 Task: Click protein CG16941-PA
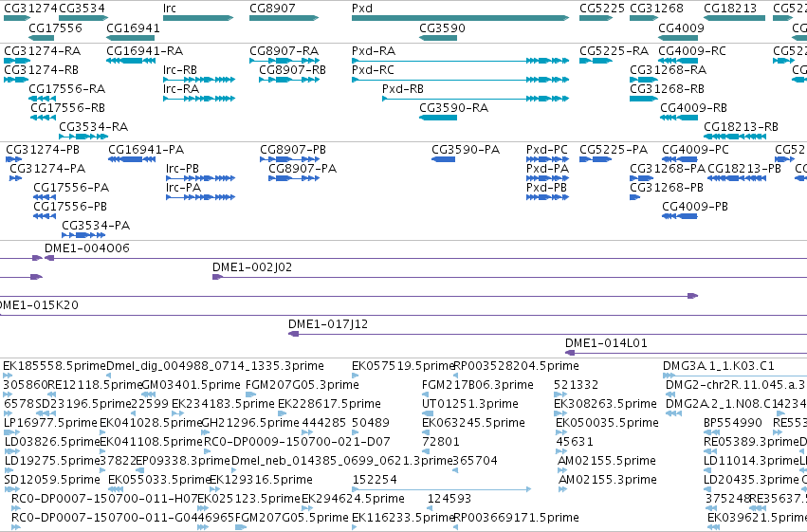[x=132, y=159]
